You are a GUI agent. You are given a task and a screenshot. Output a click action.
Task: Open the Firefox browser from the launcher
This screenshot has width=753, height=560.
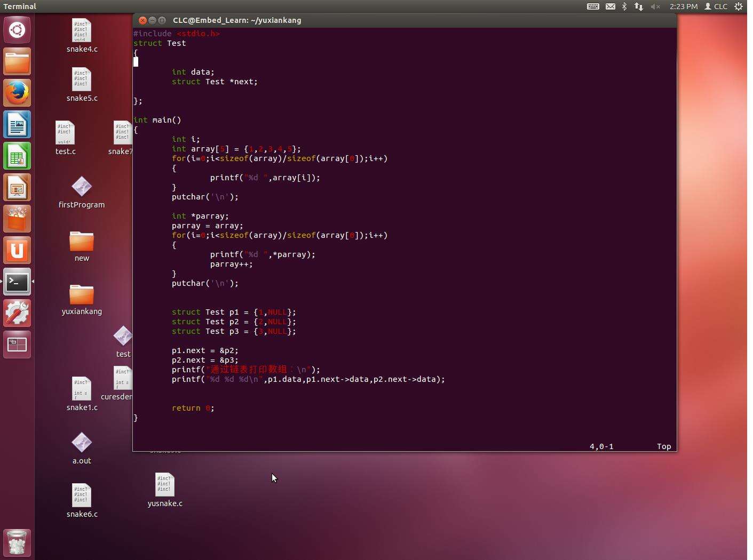click(x=17, y=93)
